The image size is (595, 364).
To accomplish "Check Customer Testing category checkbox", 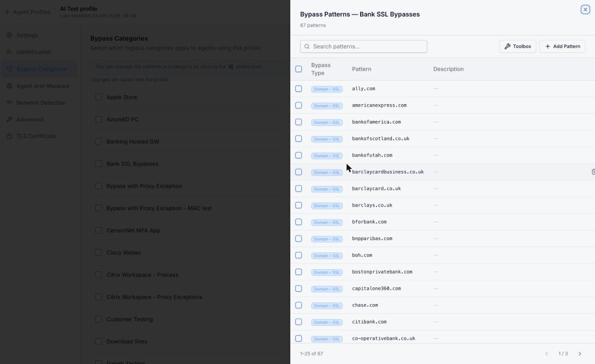I will [98, 319].
